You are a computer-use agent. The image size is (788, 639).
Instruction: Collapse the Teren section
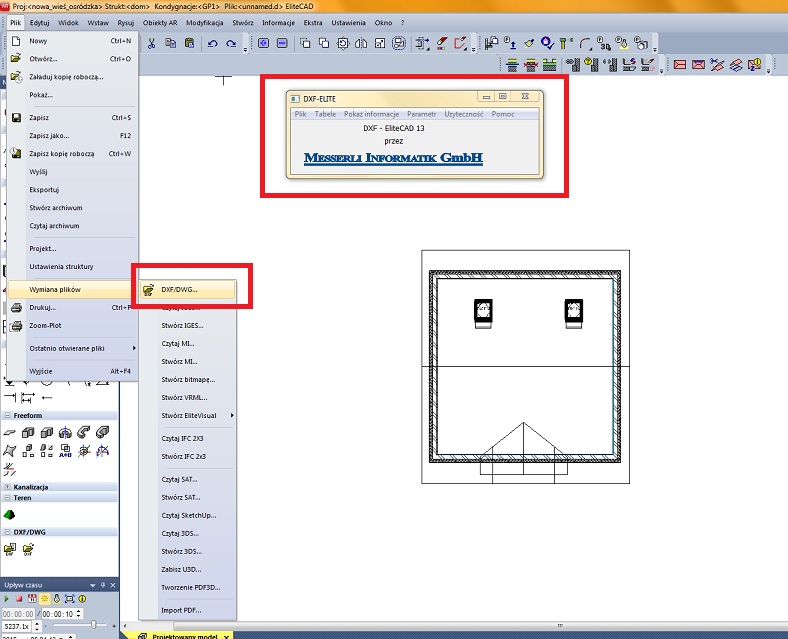coord(7,497)
